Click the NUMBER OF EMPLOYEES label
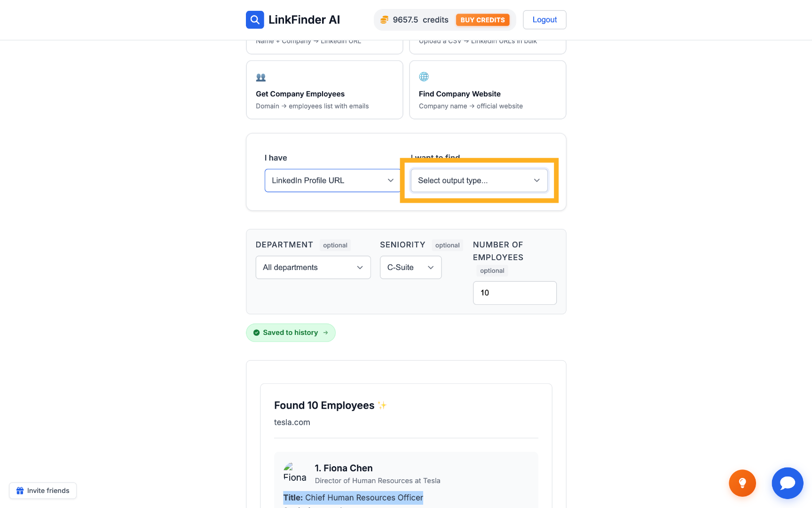812x508 pixels. [x=498, y=251]
